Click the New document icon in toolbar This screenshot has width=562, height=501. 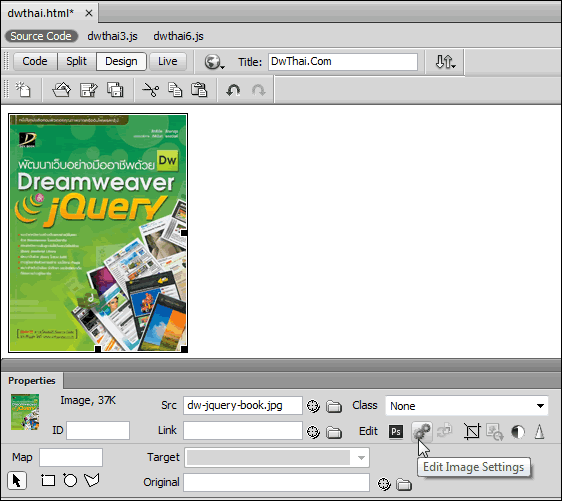coord(23,90)
